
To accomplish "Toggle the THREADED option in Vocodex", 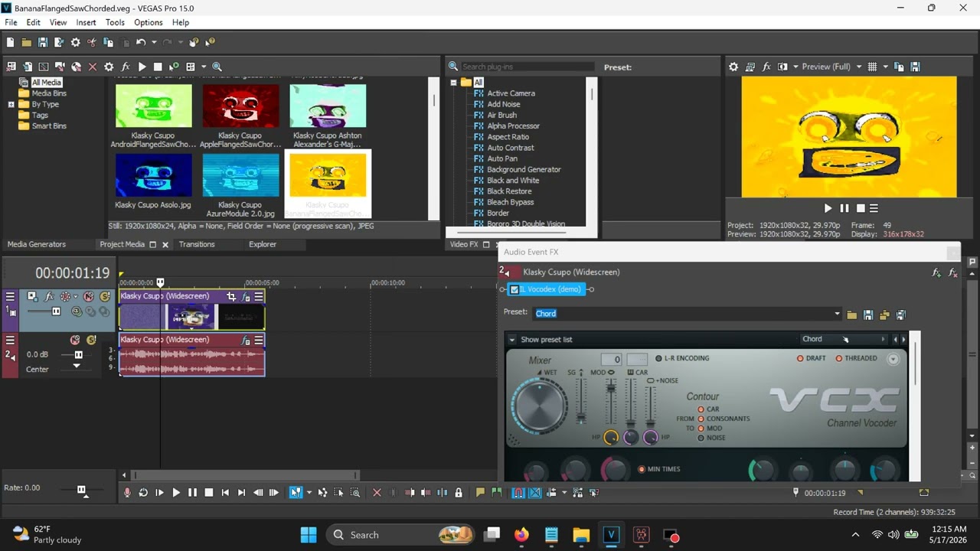I will (856, 358).
